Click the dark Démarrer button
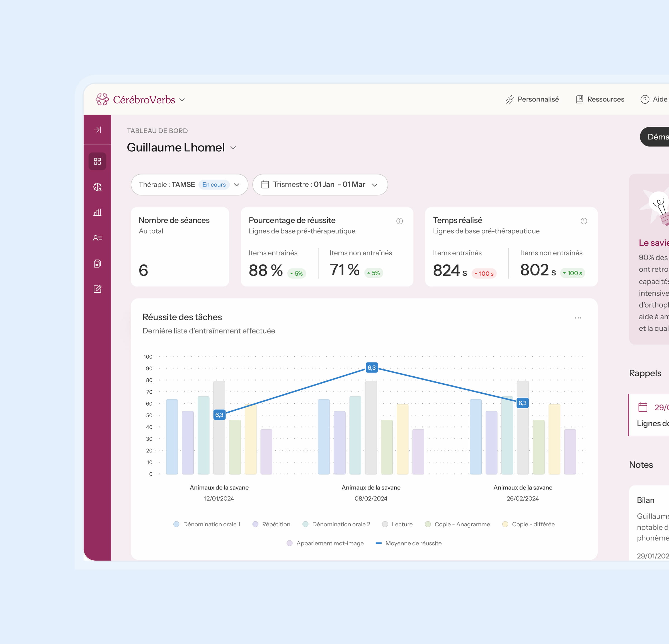The height and width of the screenshot is (644, 669). click(x=654, y=137)
